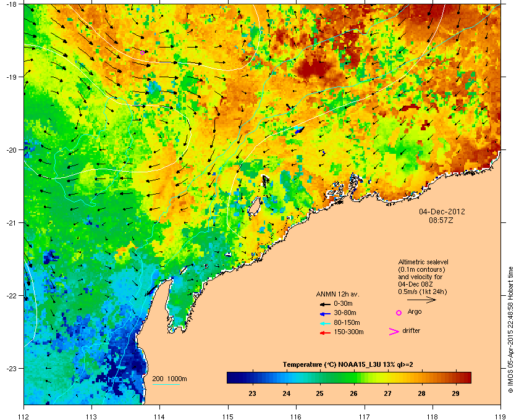Click the longitude axis label '114'
The image size is (519, 420).
[x=159, y=417]
